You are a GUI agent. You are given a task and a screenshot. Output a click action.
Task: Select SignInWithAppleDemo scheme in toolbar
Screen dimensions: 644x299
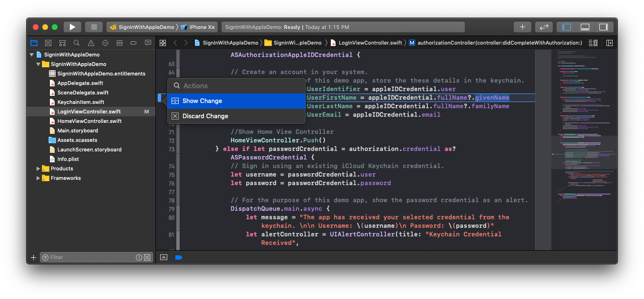[143, 27]
